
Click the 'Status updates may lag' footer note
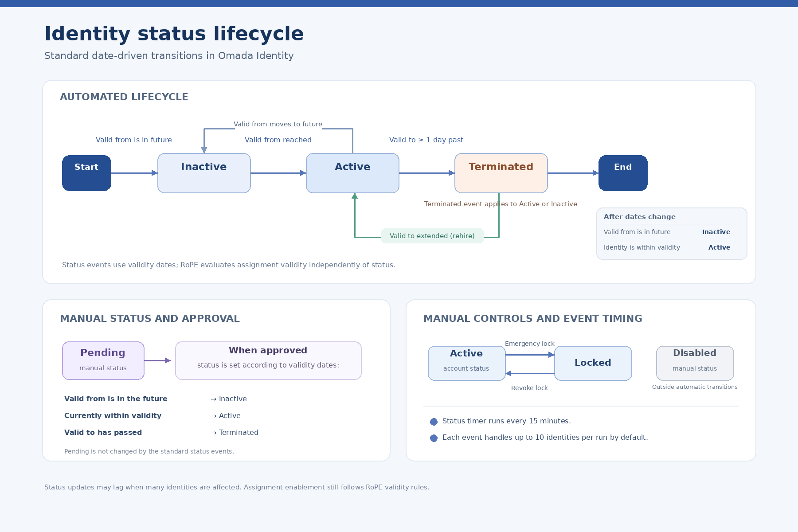[237, 487]
